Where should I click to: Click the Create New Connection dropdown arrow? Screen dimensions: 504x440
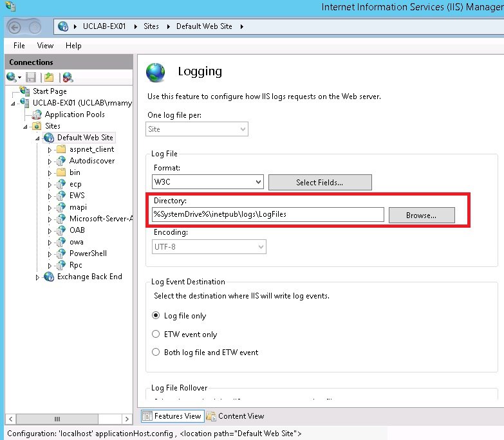click(x=19, y=77)
